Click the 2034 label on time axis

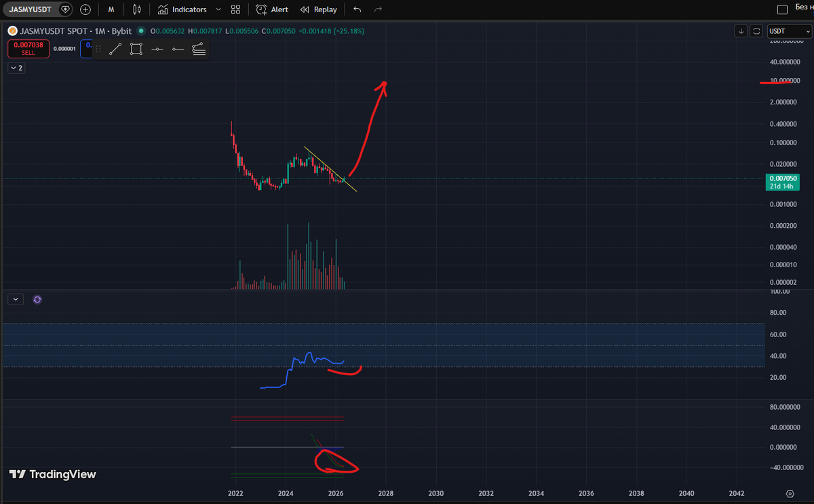(537, 493)
